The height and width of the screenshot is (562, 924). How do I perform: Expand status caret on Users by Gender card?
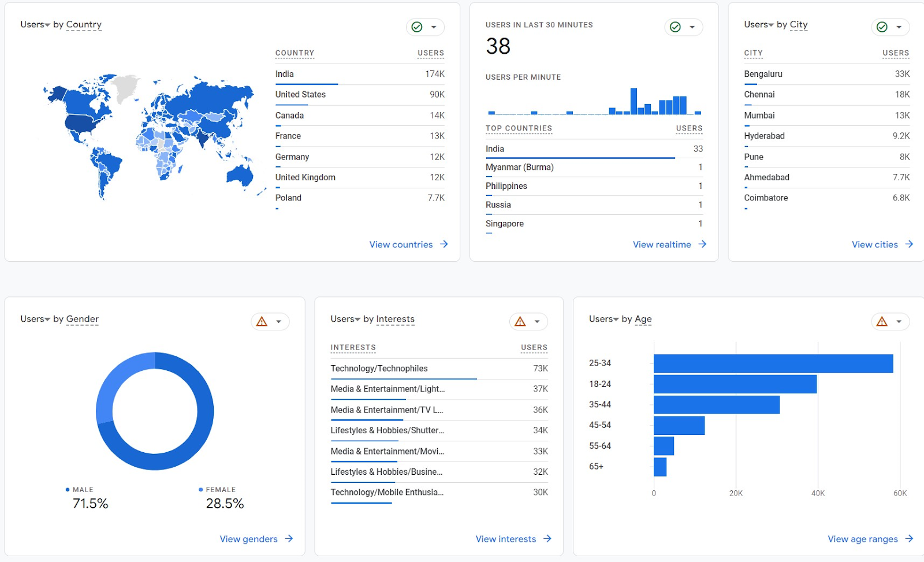(x=279, y=322)
